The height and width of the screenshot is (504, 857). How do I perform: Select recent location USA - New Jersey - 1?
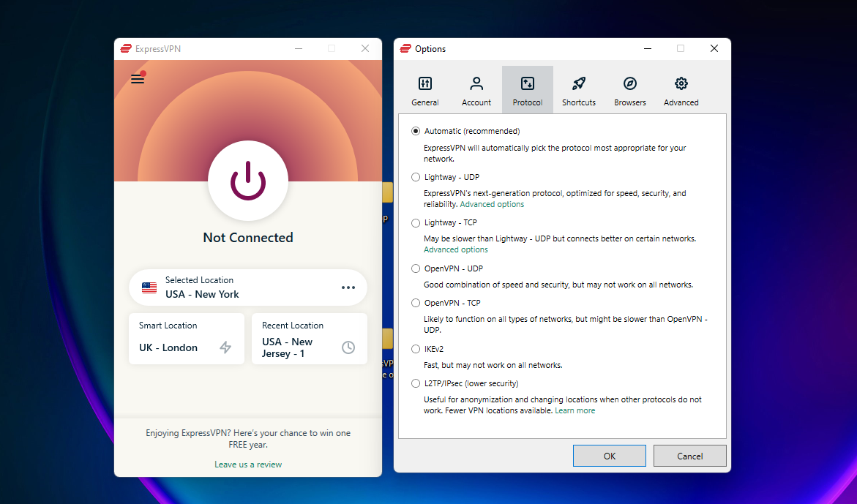pos(310,339)
